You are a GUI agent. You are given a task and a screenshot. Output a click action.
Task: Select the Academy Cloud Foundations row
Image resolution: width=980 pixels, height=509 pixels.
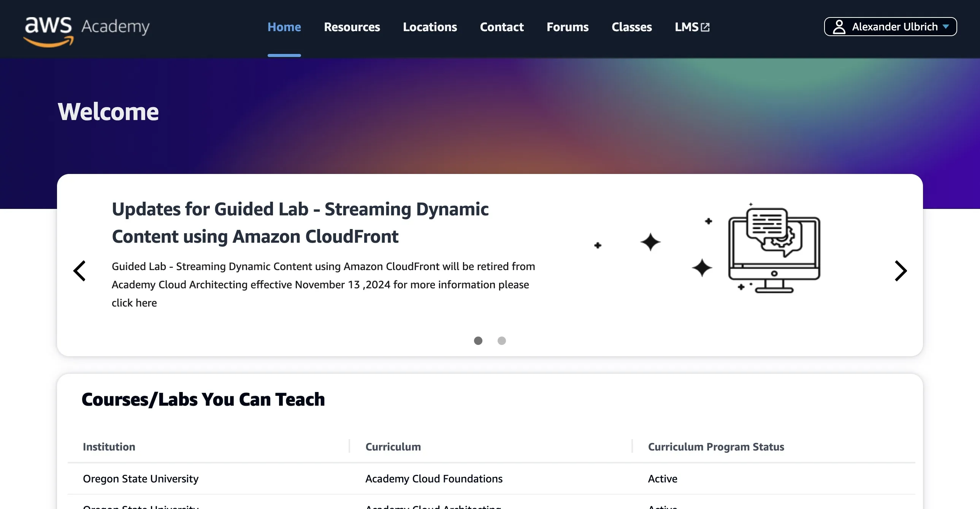(x=434, y=479)
